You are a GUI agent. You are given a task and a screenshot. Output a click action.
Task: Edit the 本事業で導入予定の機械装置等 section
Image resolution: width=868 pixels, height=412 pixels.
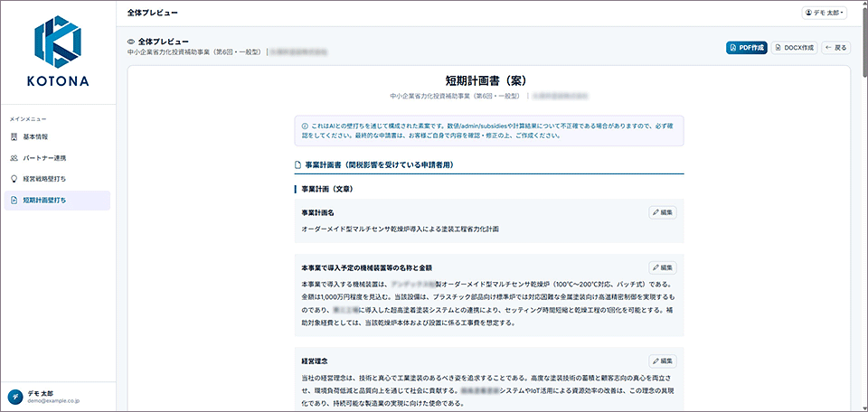pyautogui.click(x=663, y=267)
